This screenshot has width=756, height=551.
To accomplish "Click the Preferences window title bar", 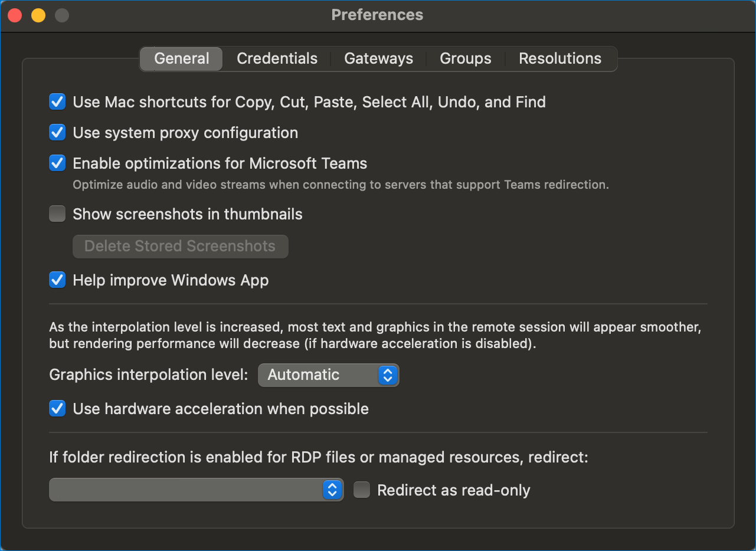I will point(377,15).
